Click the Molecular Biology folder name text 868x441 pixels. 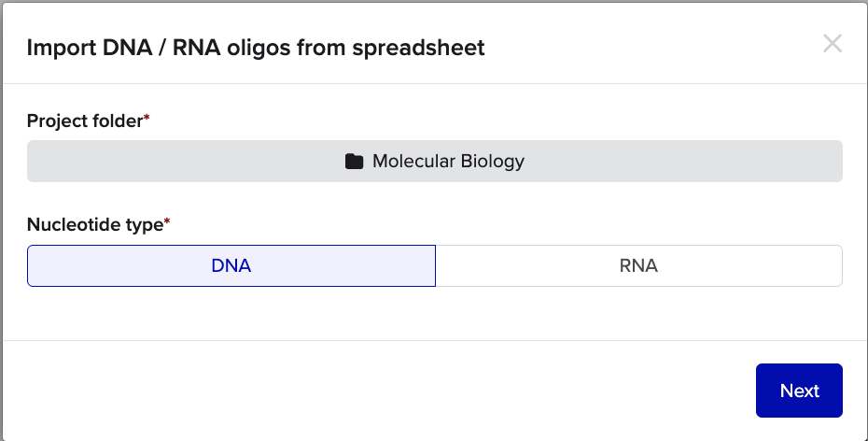point(448,162)
